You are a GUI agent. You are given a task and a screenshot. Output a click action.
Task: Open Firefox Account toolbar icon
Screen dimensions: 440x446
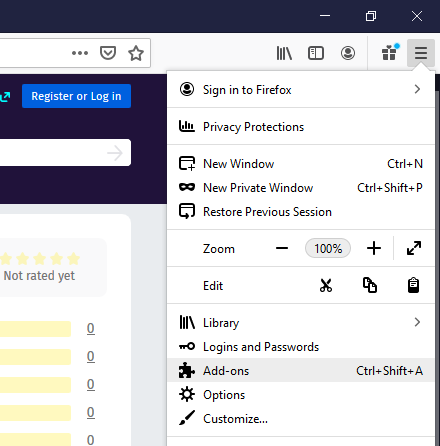tap(348, 53)
